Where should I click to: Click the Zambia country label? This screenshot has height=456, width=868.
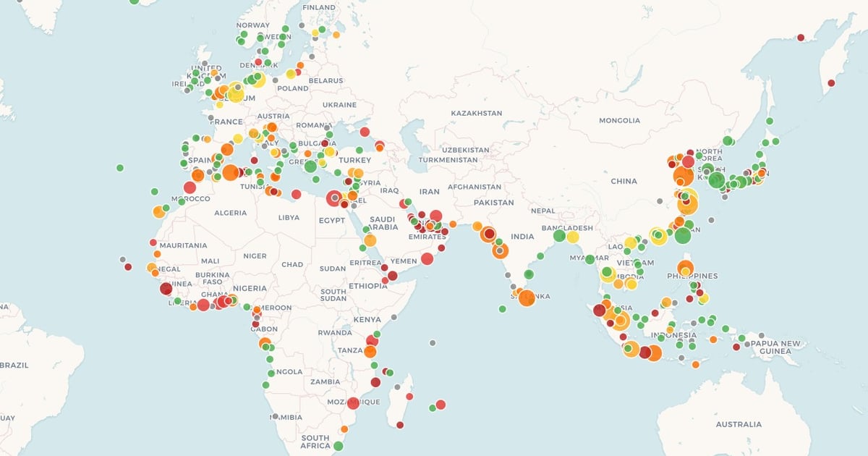(325, 381)
